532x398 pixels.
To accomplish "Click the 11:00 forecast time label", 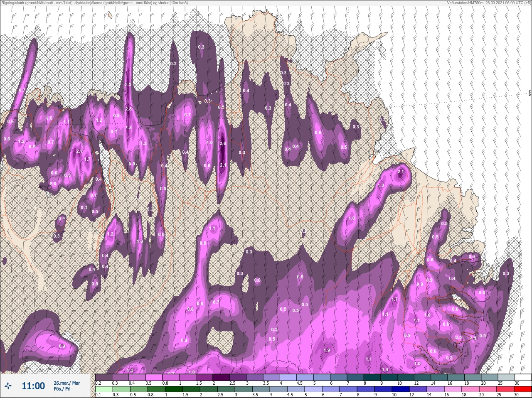I will click(33, 386).
